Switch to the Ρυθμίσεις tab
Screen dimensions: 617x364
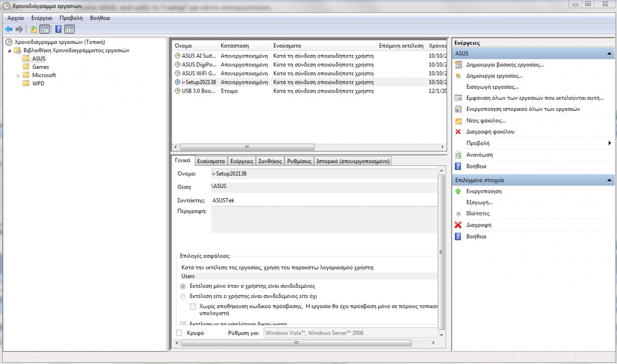(299, 162)
